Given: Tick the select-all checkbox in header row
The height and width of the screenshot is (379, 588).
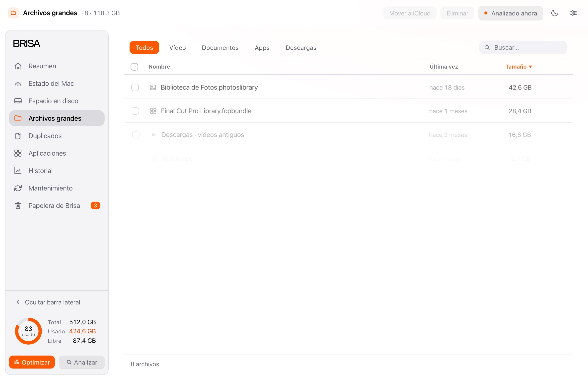Looking at the screenshot, I should click(x=134, y=67).
